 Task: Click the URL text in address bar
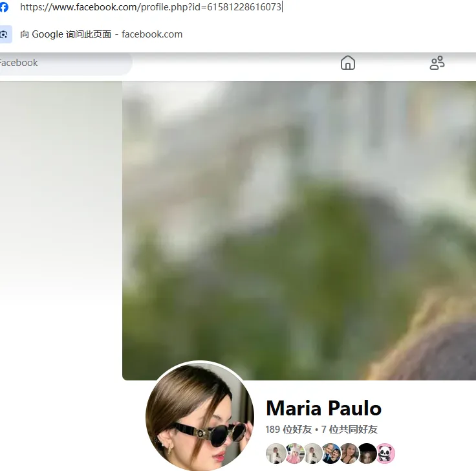(x=151, y=7)
